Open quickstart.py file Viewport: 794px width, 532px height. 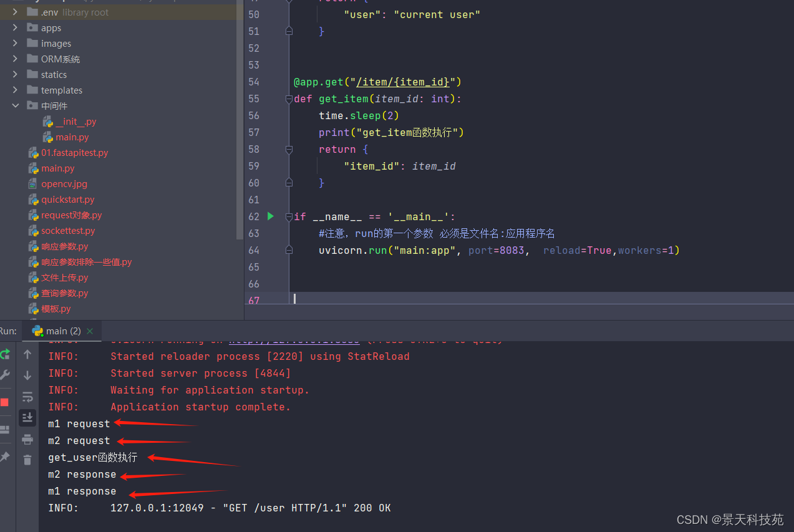(x=68, y=200)
